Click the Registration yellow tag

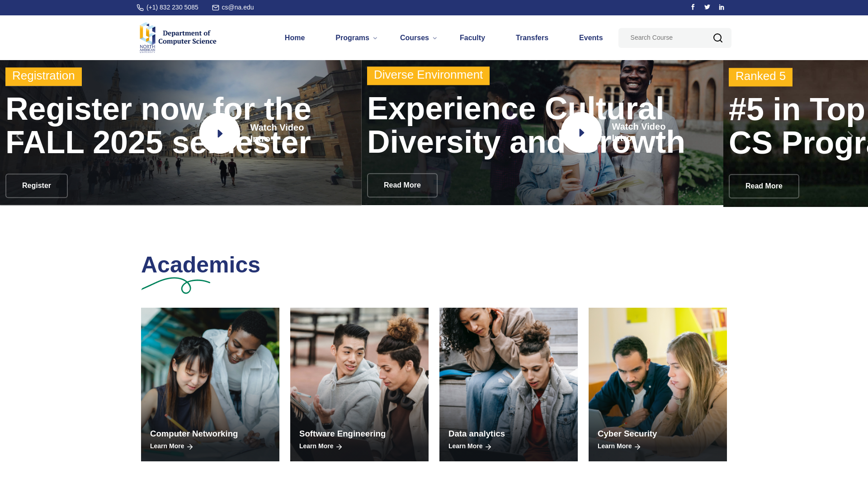click(43, 76)
